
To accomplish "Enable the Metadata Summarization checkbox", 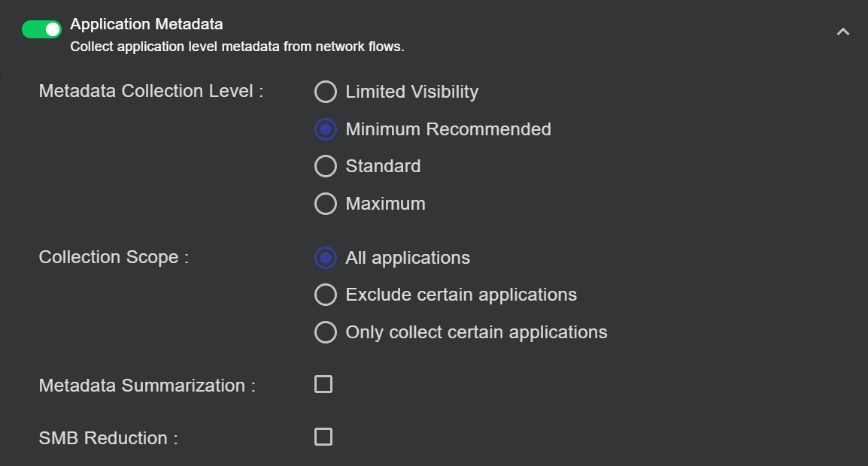I will pos(323,385).
